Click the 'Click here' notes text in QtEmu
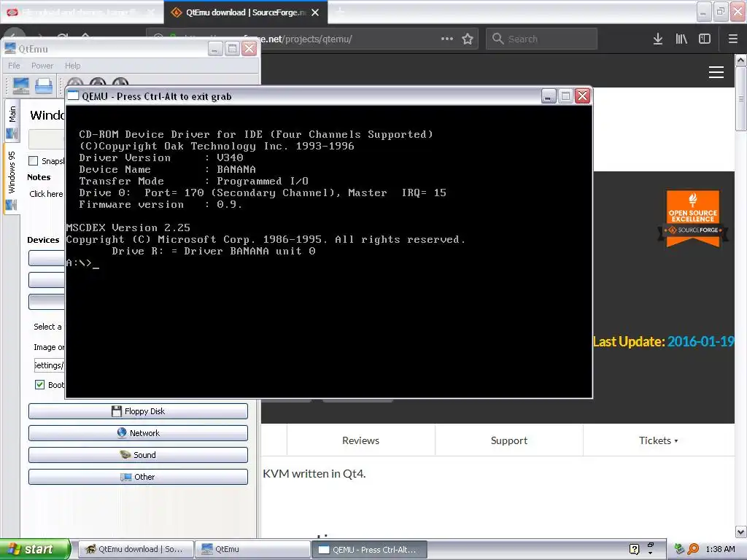The width and height of the screenshot is (747, 560). tap(46, 194)
